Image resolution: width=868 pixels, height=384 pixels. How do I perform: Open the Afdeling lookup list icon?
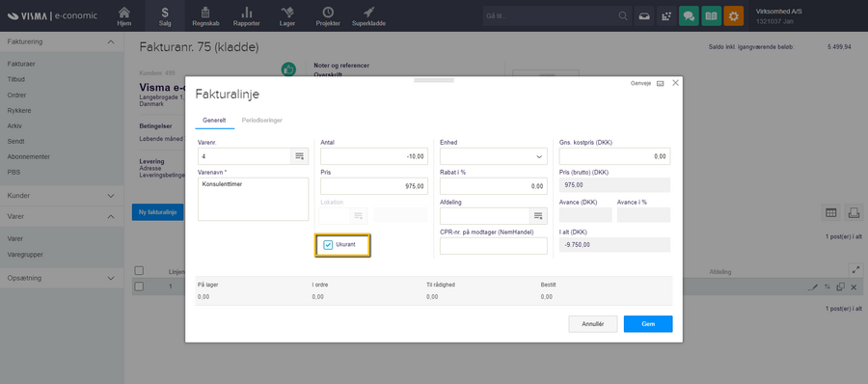pos(538,215)
